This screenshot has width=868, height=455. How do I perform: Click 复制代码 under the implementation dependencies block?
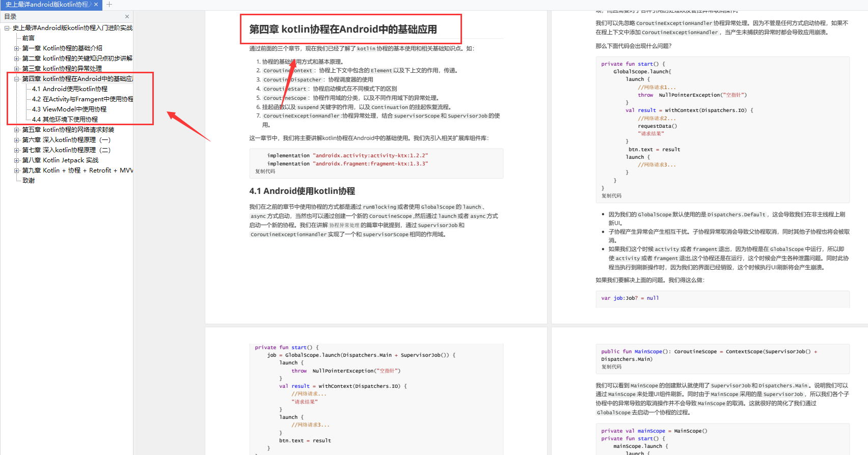(x=265, y=172)
